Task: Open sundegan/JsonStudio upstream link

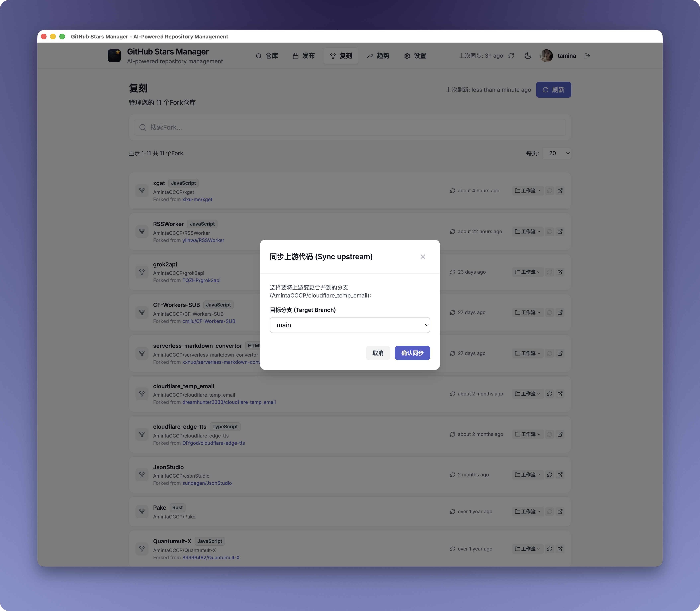Action: tap(207, 483)
